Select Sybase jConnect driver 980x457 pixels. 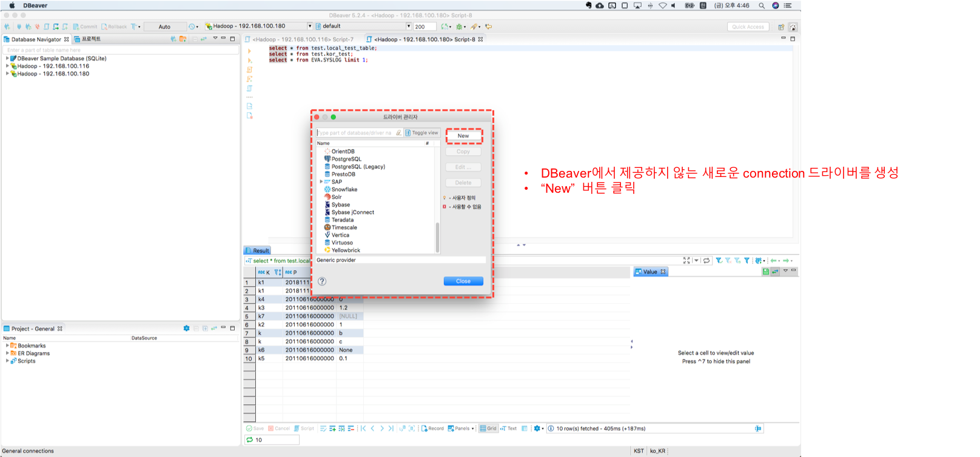tap(352, 213)
